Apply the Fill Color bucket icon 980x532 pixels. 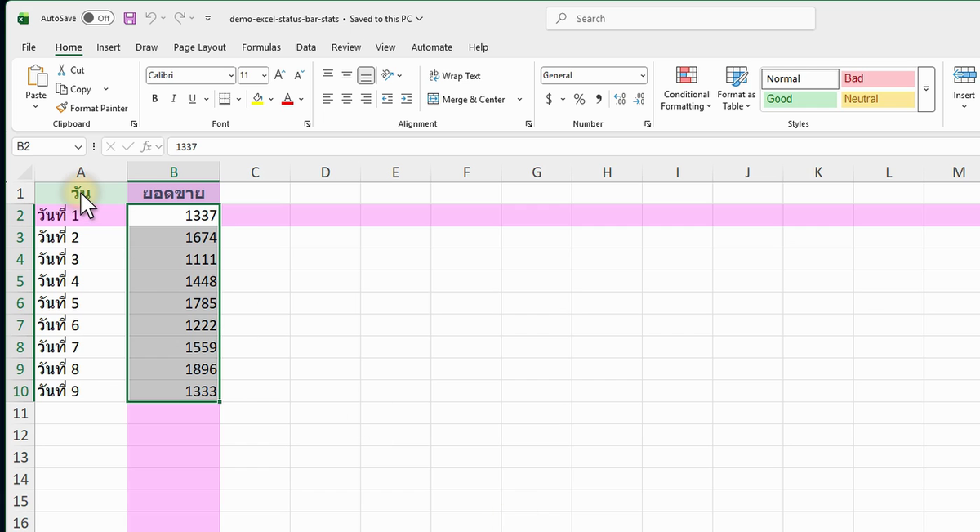(x=258, y=99)
